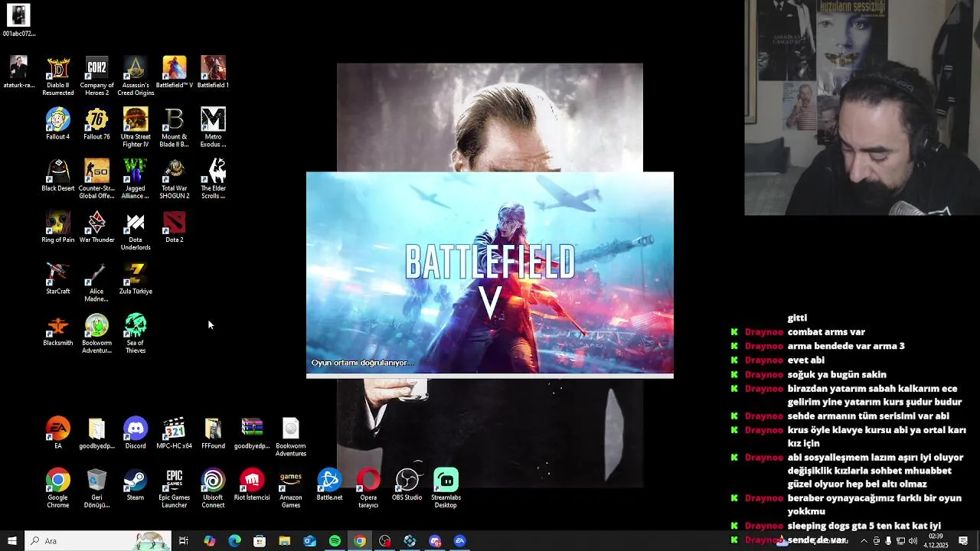Select the Sea of Thieves icon

click(136, 333)
